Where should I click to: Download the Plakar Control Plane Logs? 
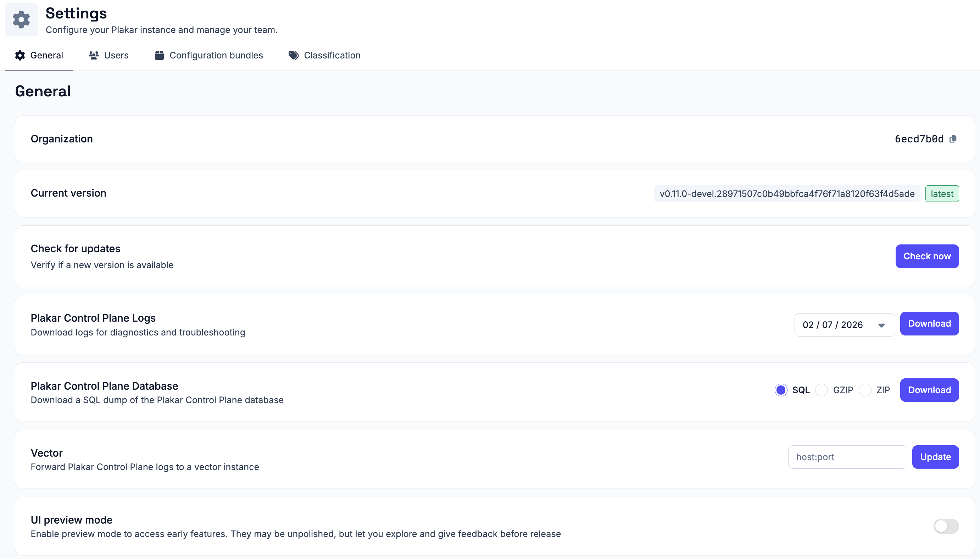click(929, 324)
